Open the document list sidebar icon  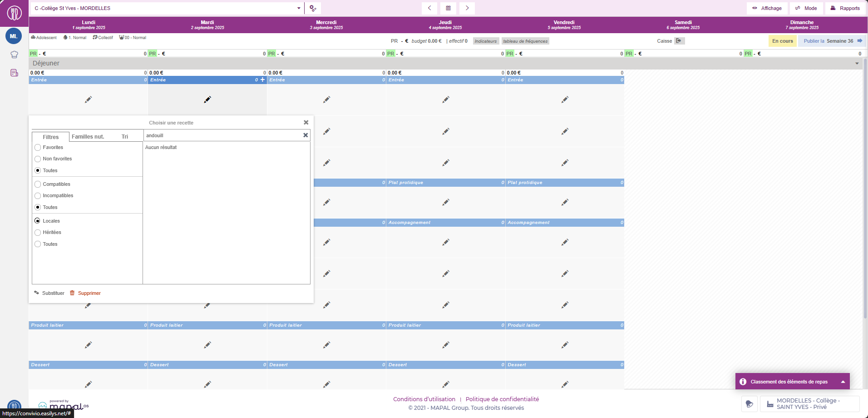pos(14,73)
